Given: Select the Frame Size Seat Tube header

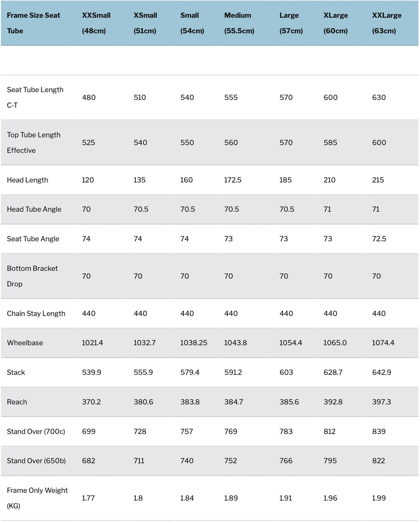Looking at the screenshot, I should pos(33,23).
